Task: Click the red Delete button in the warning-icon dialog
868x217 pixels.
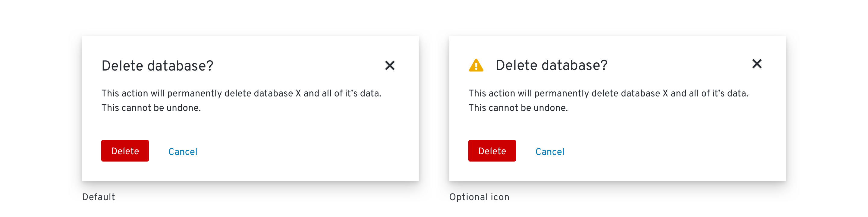Action: (x=492, y=151)
